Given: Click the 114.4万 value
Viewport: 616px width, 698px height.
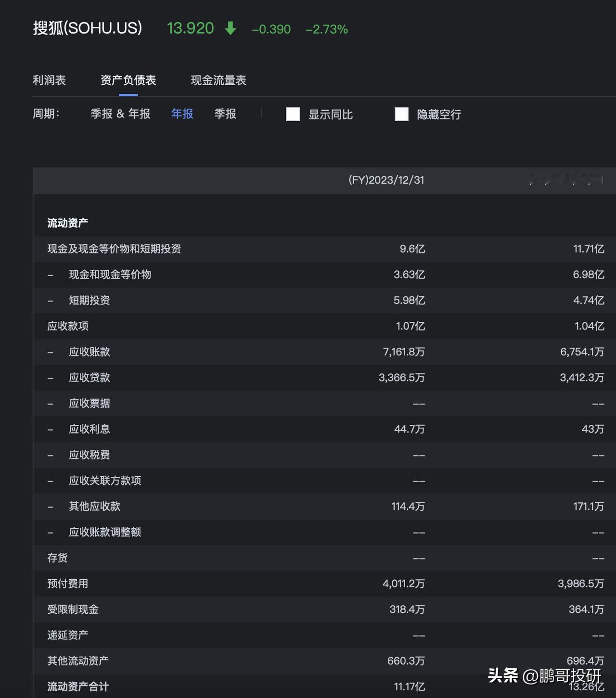Looking at the screenshot, I should (408, 507).
